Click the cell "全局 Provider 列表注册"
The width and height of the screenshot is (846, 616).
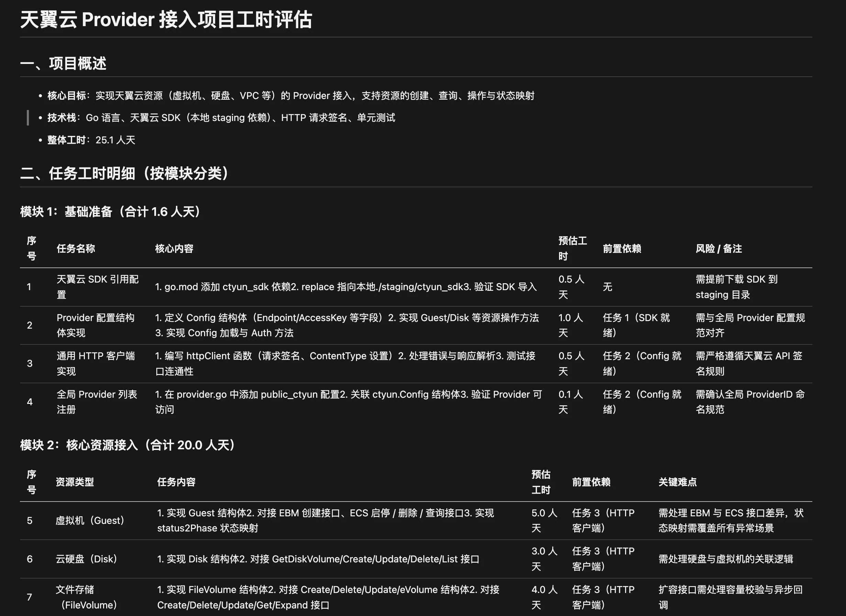(97, 402)
